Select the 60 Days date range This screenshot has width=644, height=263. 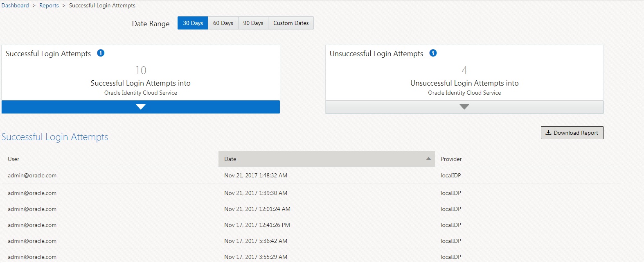[x=223, y=23]
